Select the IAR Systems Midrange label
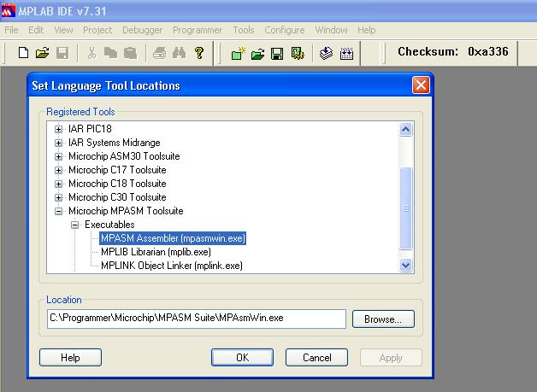Image resolution: width=537 pixels, height=392 pixels. tap(115, 143)
